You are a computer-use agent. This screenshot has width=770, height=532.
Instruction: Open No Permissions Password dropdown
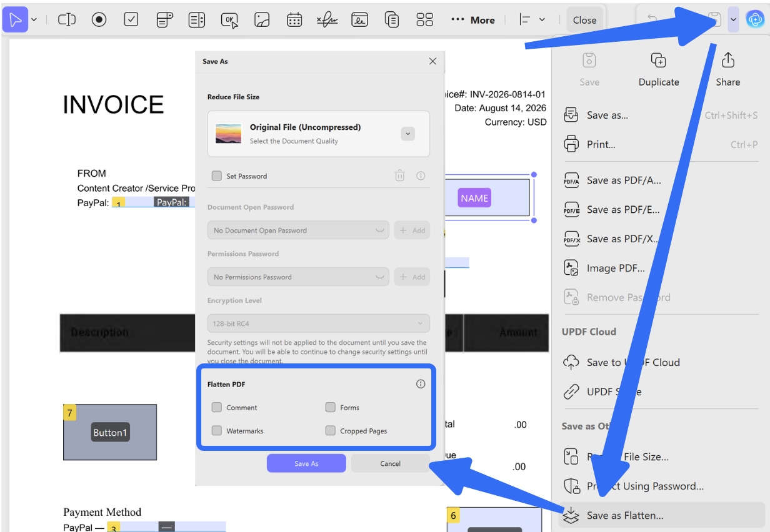coord(298,277)
